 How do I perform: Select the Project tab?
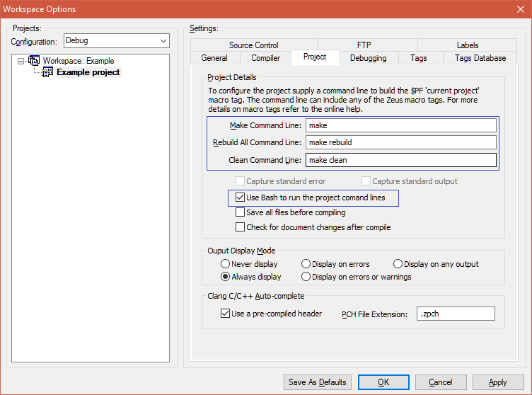(x=315, y=57)
